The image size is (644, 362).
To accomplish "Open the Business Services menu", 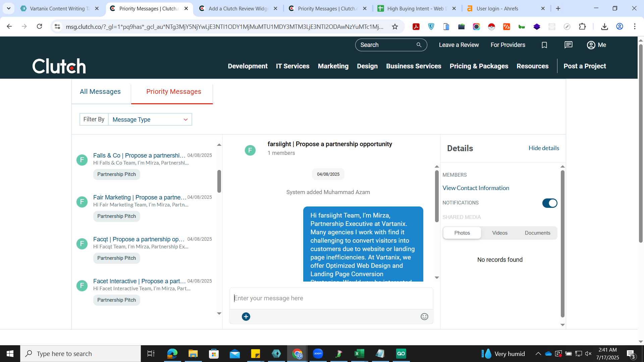I will (414, 66).
